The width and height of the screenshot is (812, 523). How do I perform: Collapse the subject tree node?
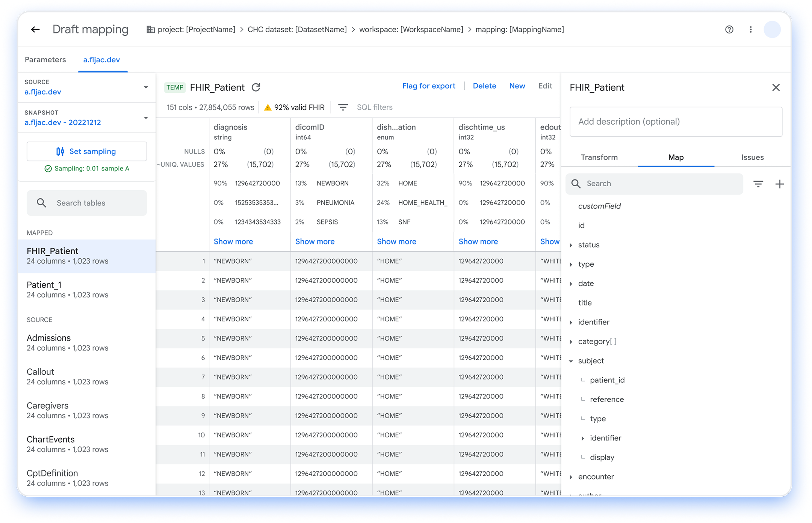point(571,361)
